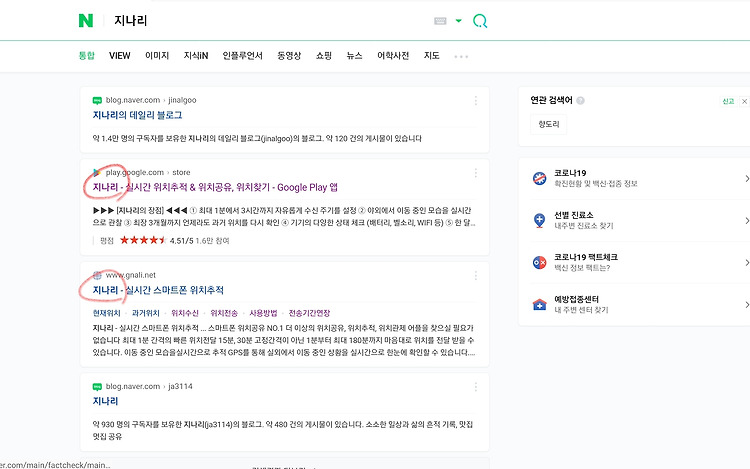Expand the 코로나19 row chevron
750x469 pixels.
pos(746,178)
